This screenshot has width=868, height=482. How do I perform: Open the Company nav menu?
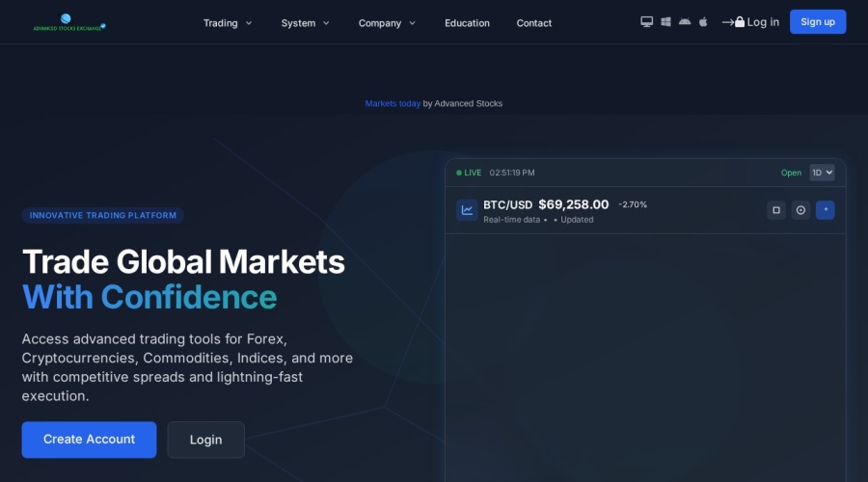[x=387, y=23]
